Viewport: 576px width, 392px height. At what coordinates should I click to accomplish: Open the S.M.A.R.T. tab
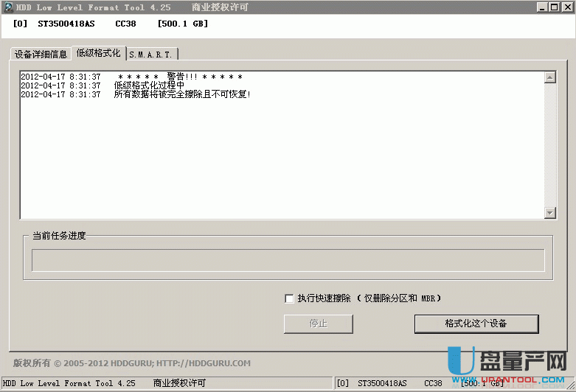(x=151, y=55)
